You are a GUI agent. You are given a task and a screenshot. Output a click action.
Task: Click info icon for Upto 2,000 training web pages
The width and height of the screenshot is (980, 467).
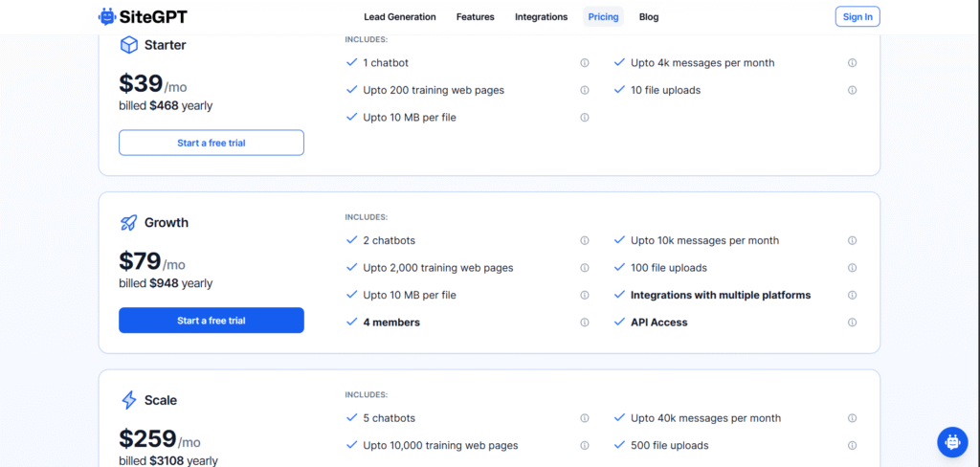pyautogui.click(x=585, y=268)
